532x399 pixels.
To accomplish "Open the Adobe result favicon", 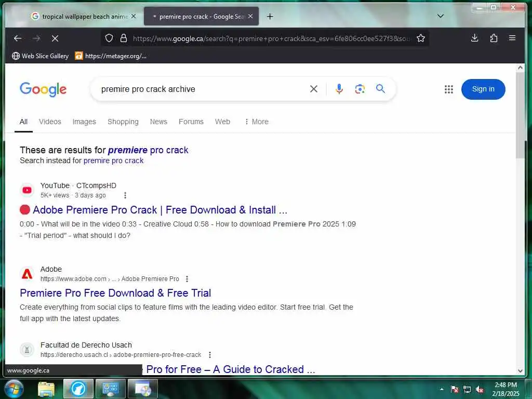I will coord(27,273).
